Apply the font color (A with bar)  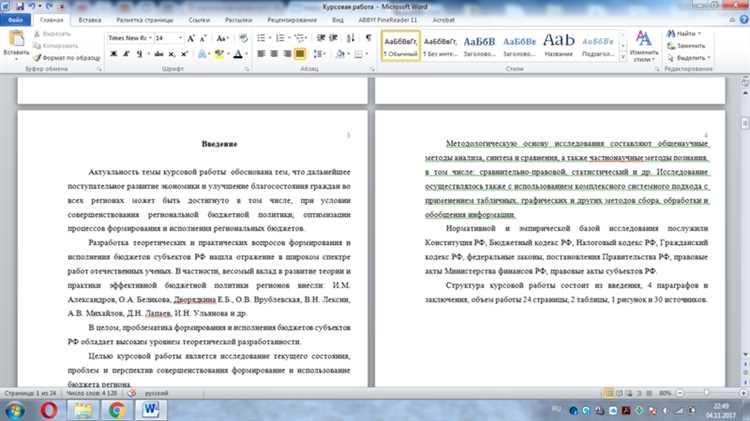(238, 54)
